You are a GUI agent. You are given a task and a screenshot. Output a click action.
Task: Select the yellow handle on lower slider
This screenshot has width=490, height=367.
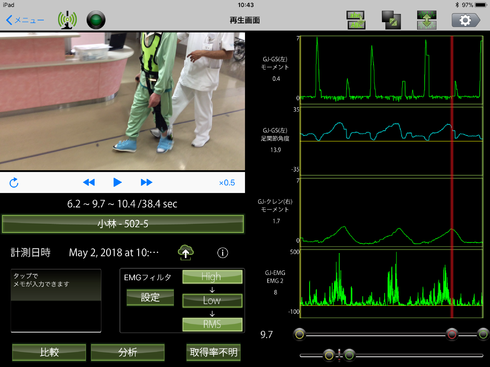click(x=329, y=355)
